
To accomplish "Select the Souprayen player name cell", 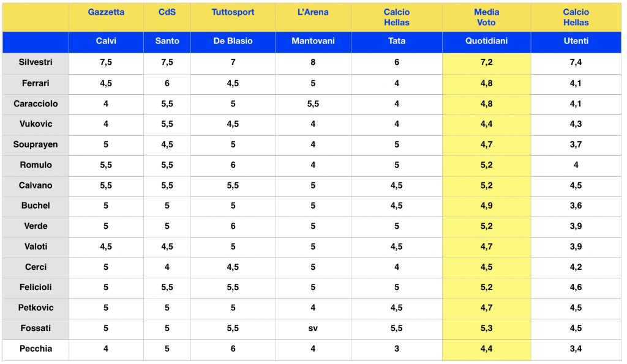I will click(x=36, y=144).
